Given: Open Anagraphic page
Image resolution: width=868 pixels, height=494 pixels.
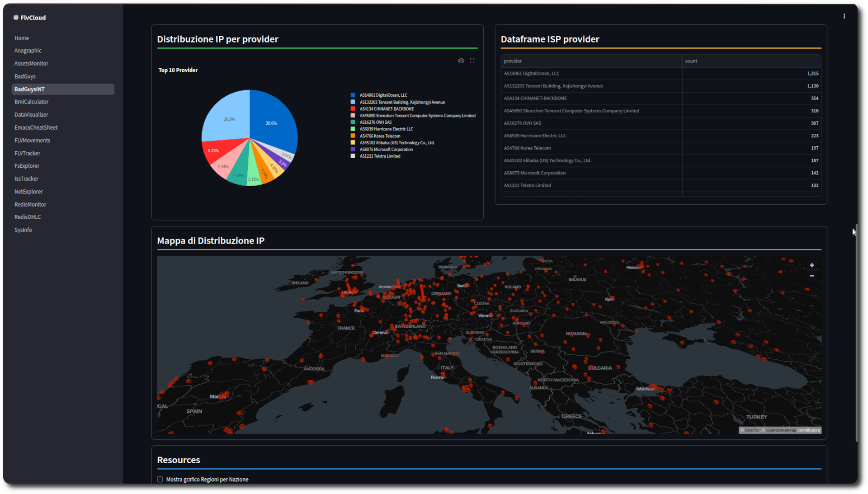Looking at the screenshot, I should pyautogui.click(x=63, y=51).
